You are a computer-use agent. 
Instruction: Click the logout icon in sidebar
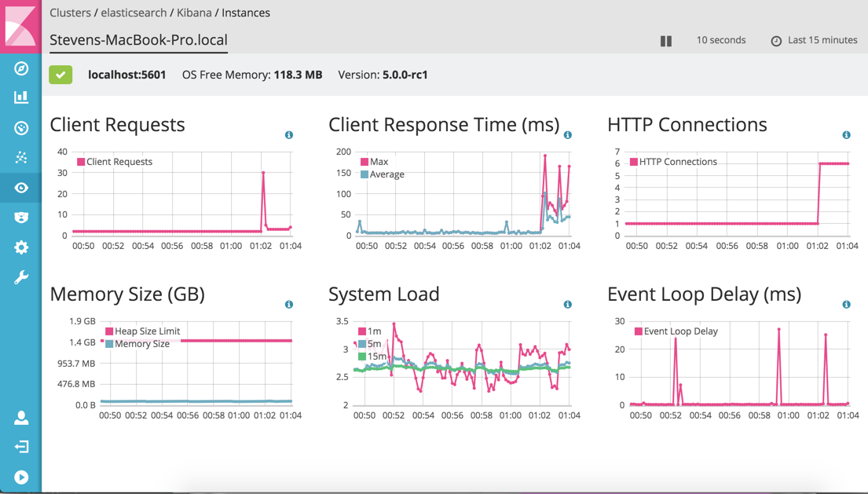[21, 447]
